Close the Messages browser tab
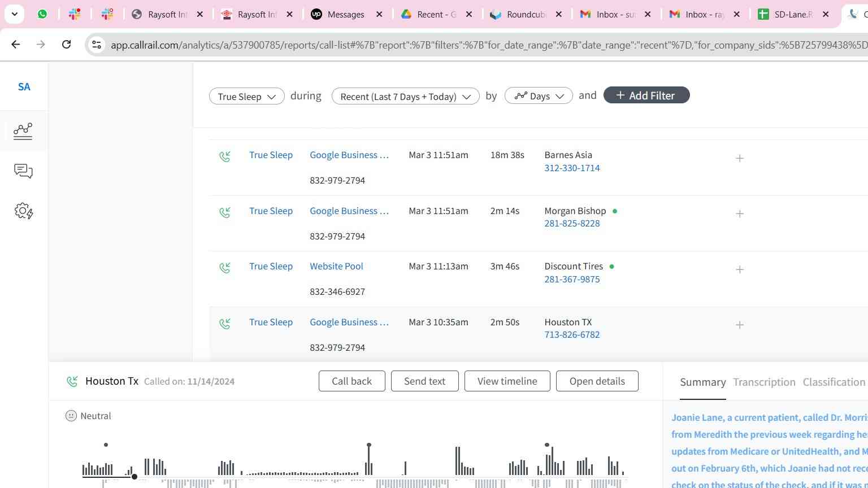 pos(379,14)
